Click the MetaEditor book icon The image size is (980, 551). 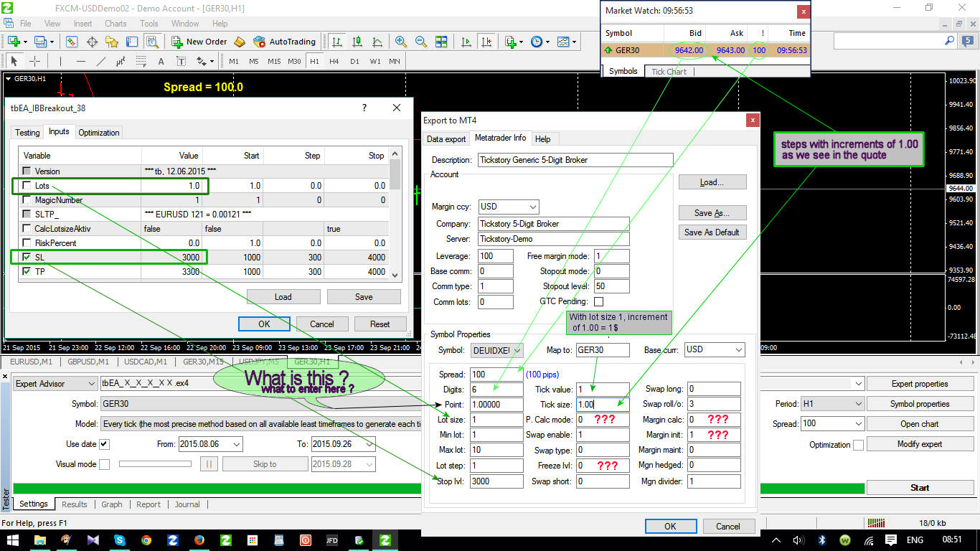point(240,42)
